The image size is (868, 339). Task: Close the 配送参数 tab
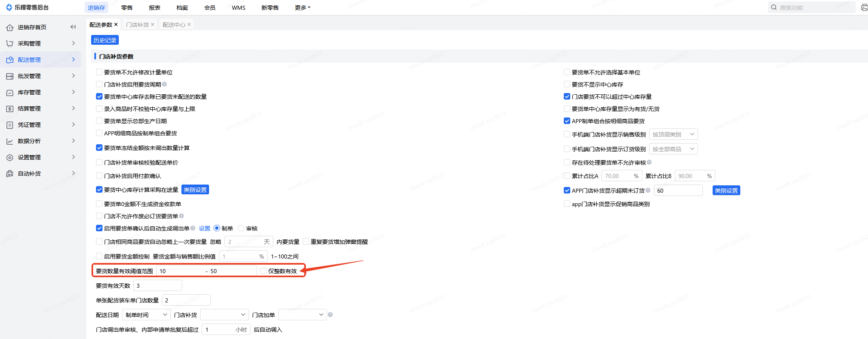click(x=116, y=24)
